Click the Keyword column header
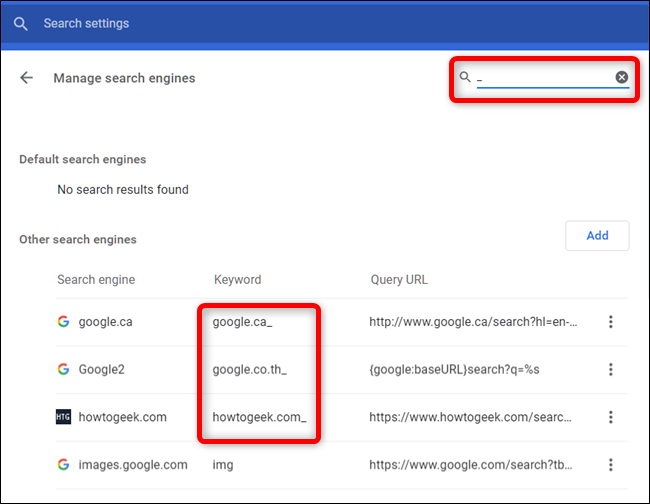Viewport: 650px width, 504px height. pos(238,280)
